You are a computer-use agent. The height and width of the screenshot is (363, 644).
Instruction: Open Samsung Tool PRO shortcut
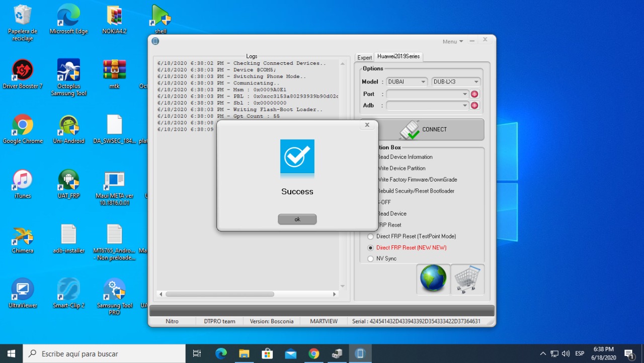(x=114, y=297)
